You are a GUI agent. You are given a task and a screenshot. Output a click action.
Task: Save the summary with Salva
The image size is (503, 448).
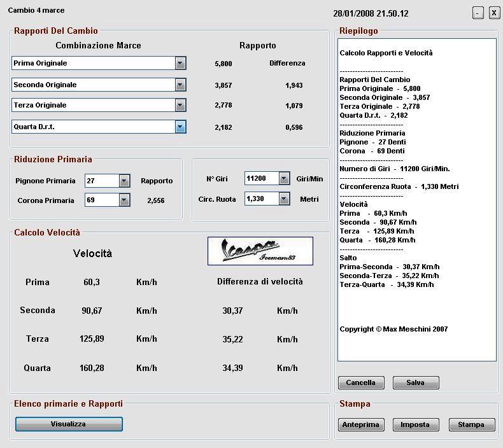coord(415,382)
